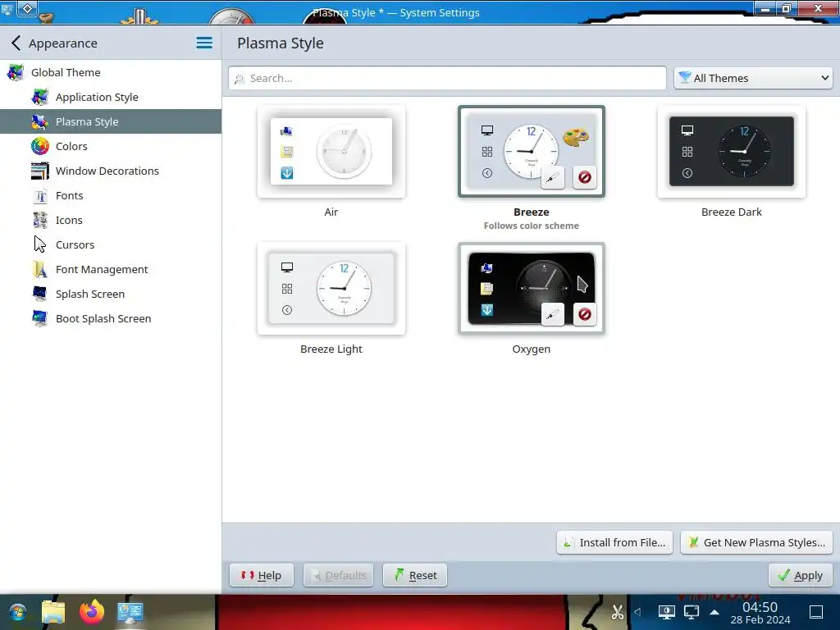The width and height of the screenshot is (840, 630).
Task: Click System Settings taskbar icon
Action: click(x=130, y=612)
